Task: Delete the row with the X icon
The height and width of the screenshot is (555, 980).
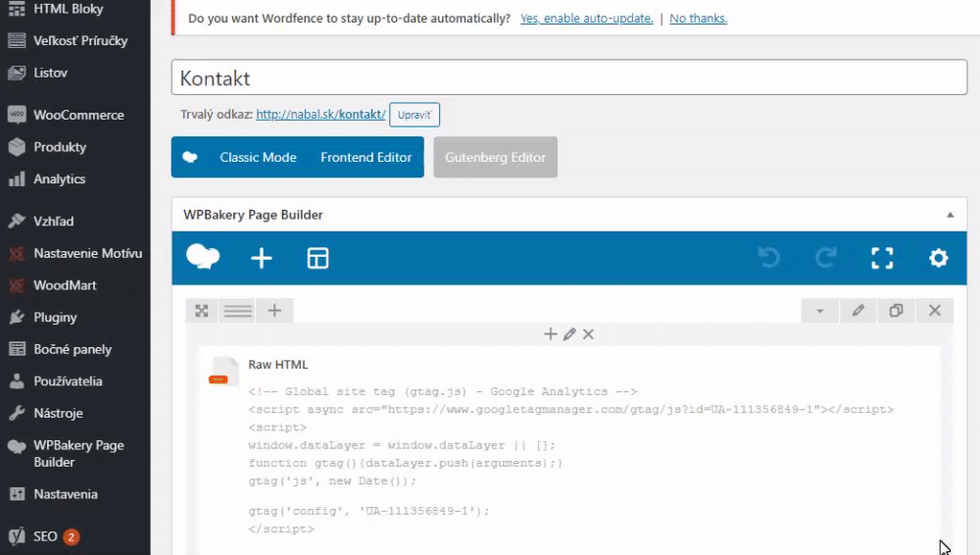Action: (934, 311)
